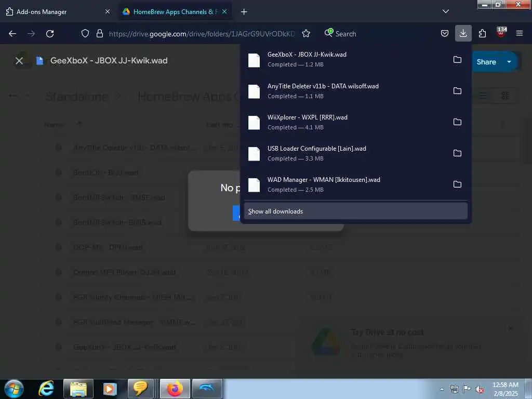Open WAD Manager - WMAN download entry

point(347,184)
